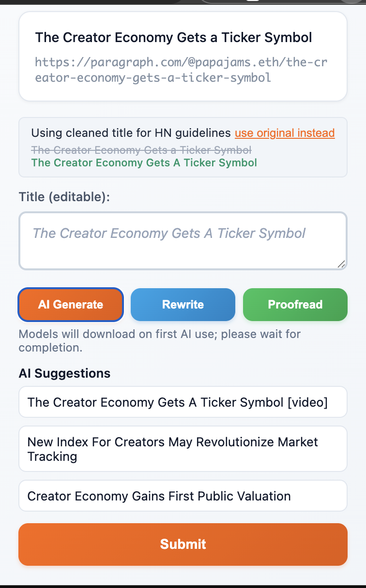Click the struck-through original title
This screenshot has width=366, height=588.
tap(141, 150)
